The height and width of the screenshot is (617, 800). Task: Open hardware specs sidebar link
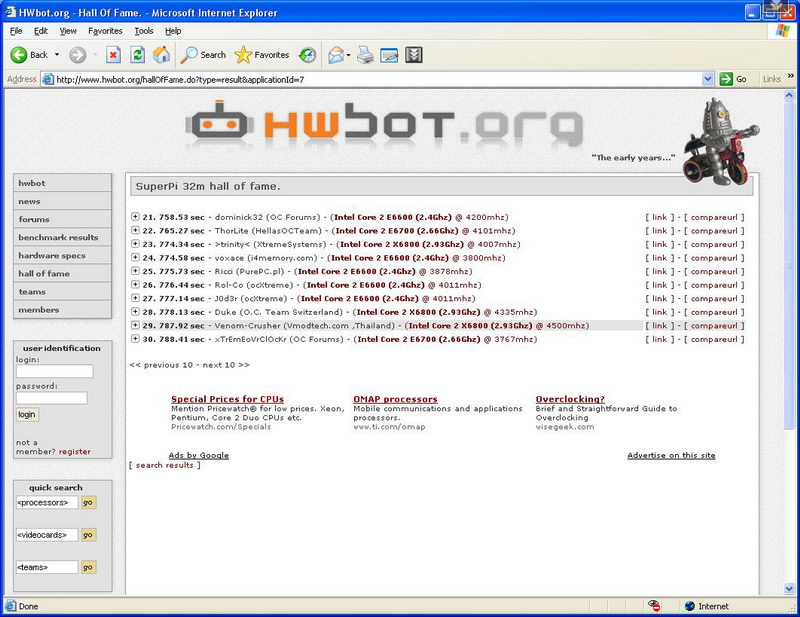(x=62, y=255)
